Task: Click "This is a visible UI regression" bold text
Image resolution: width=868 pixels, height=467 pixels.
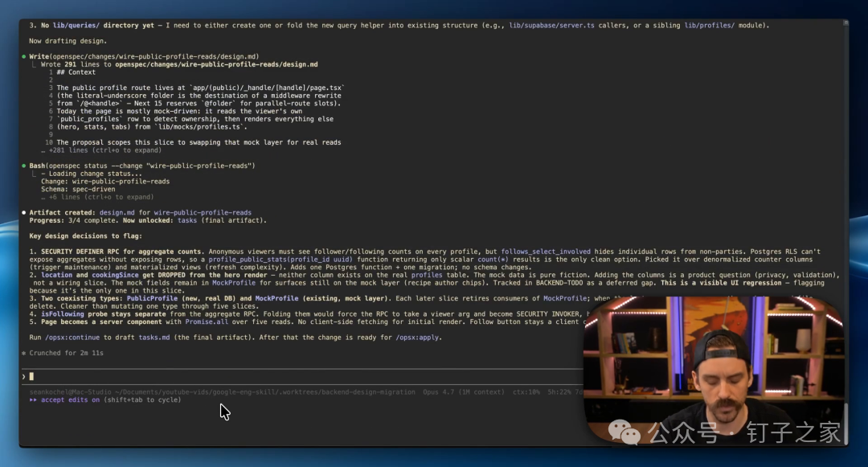Action: (x=721, y=283)
